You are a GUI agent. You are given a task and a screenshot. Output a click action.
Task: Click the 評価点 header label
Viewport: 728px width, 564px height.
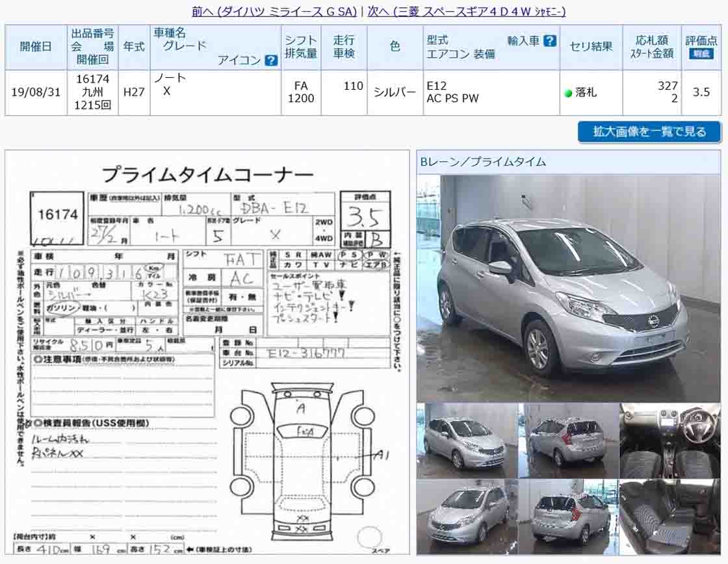pos(701,40)
